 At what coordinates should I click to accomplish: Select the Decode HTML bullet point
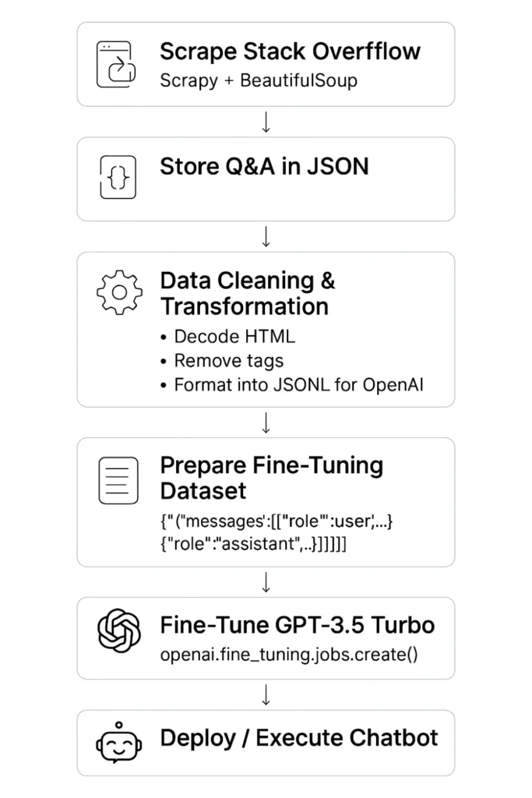pos(234,337)
